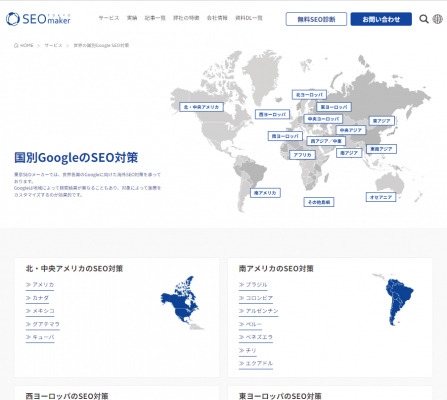Open the グアテマラ country link

pyautogui.click(x=43, y=324)
